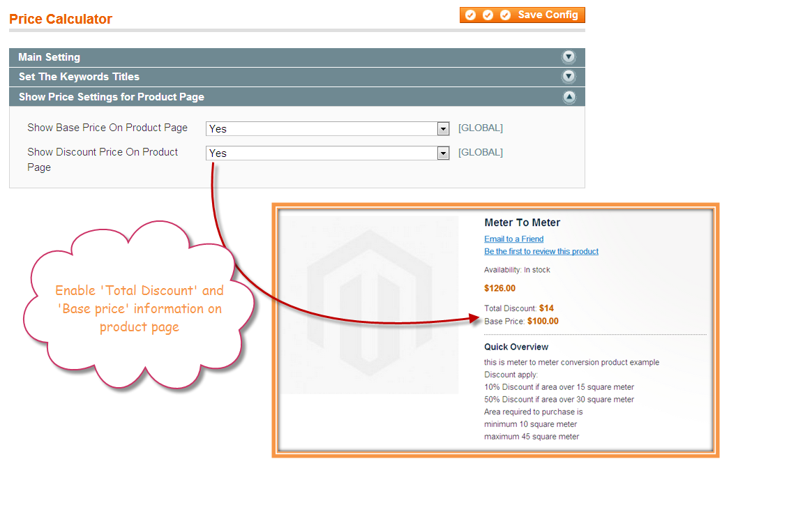Click the arrow on the Show Discount Price select box

(443, 153)
